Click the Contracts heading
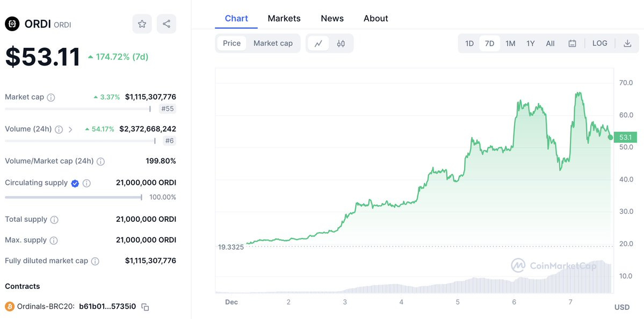This screenshot has width=644, height=319. click(x=23, y=286)
